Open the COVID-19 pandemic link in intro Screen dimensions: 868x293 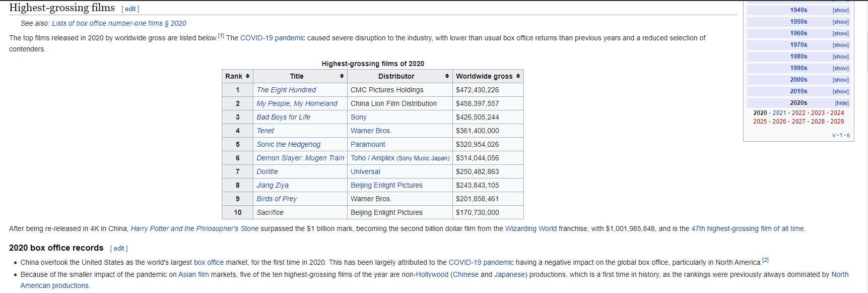coord(273,38)
